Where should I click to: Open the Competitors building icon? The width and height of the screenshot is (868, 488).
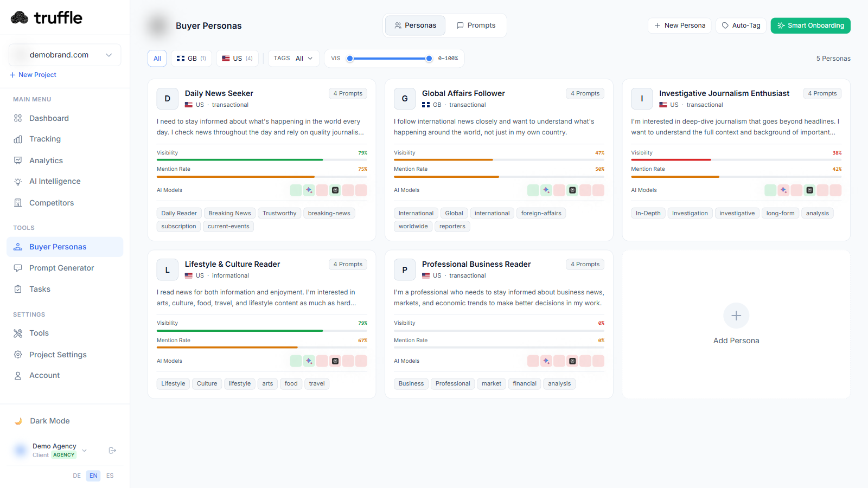point(18,203)
